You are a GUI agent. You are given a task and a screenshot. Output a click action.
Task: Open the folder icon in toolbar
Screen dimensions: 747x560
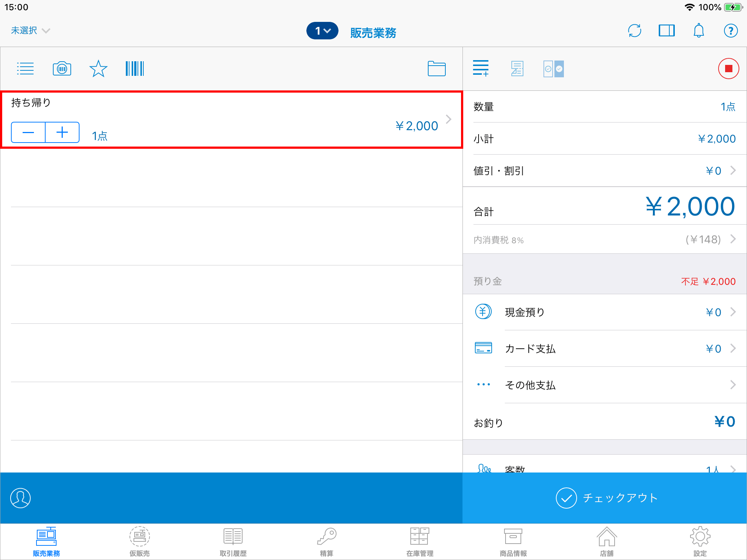(437, 69)
